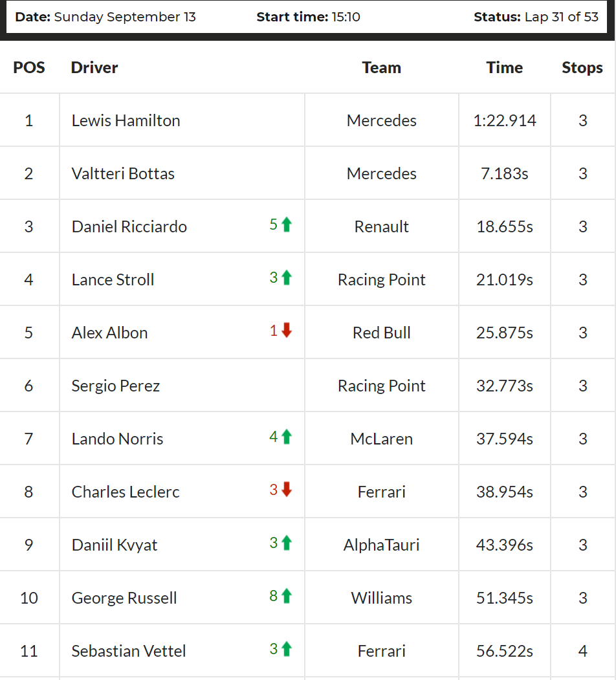This screenshot has width=616, height=680.
Task: Click the AlphaTauri team cell
Action: (x=382, y=545)
